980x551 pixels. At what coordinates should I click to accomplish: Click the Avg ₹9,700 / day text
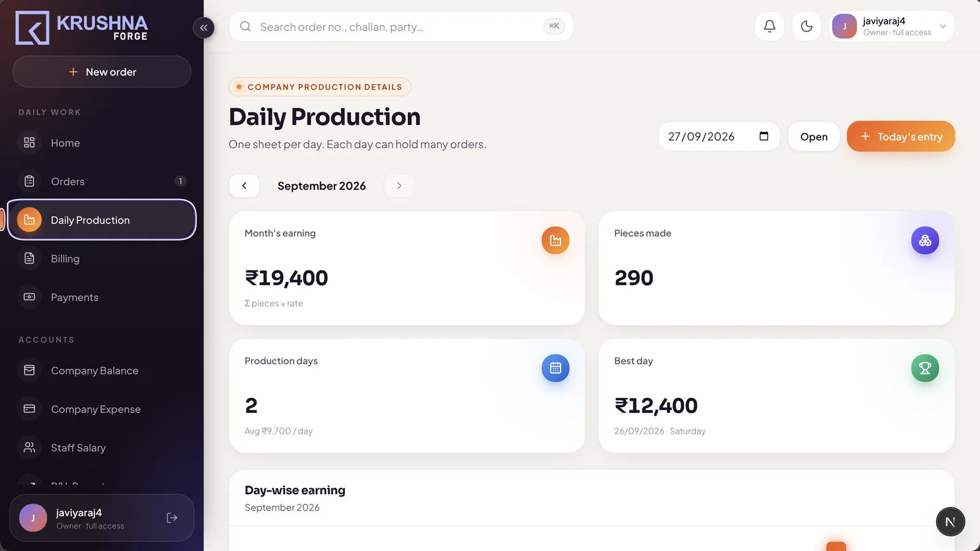click(279, 431)
